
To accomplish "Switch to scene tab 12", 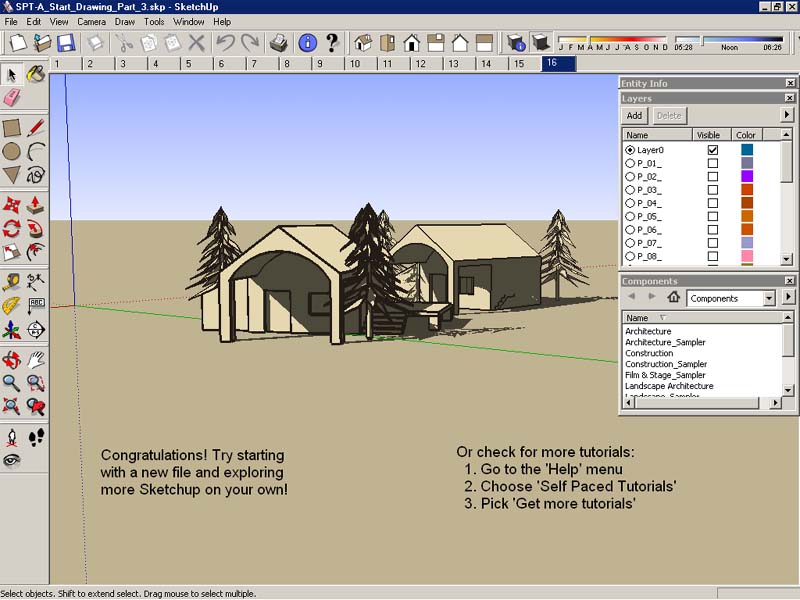I will click(x=427, y=64).
